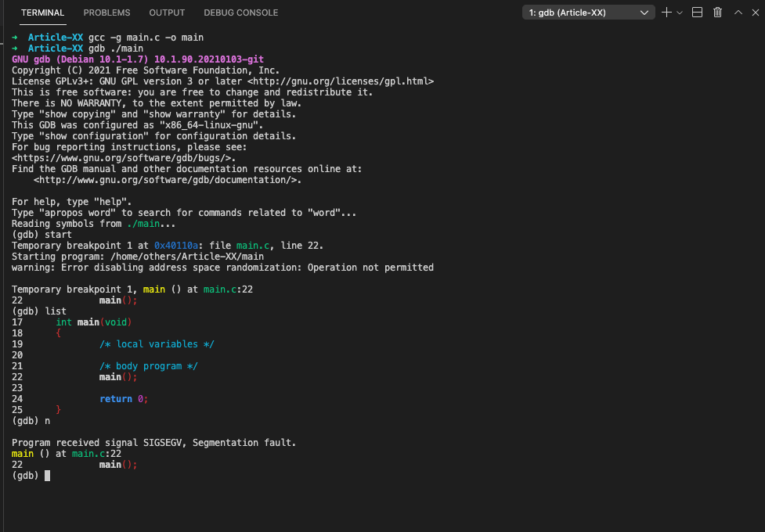Click the 'show copying' hint line

coord(153,114)
